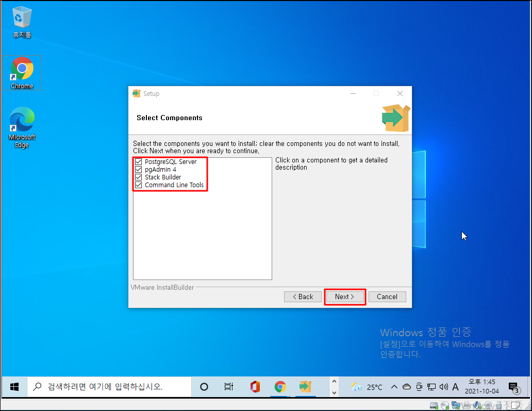The height and width of the screenshot is (411, 532).
Task: Click the installer icon in the taskbar
Action: pos(305,387)
